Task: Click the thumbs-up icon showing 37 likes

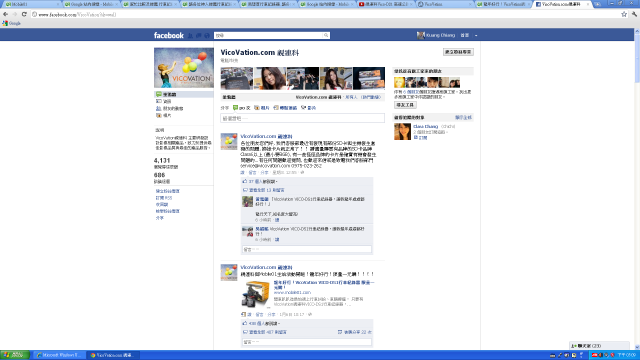Action: pyautogui.click(x=245, y=181)
